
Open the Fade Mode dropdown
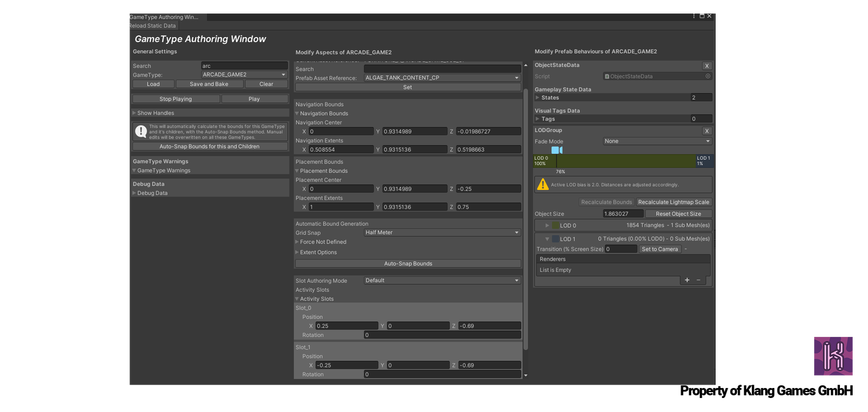tap(657, 141)
